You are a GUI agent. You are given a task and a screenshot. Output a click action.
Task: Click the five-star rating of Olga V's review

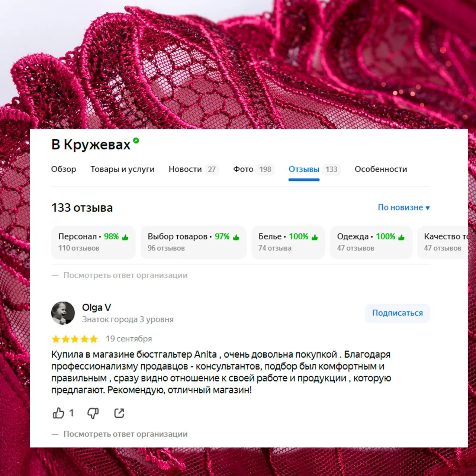point(75,339)
